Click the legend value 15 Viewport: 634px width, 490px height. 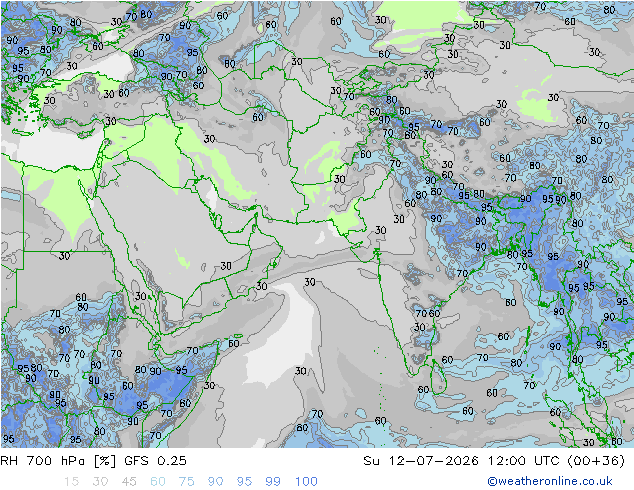[x=71, y=482]
